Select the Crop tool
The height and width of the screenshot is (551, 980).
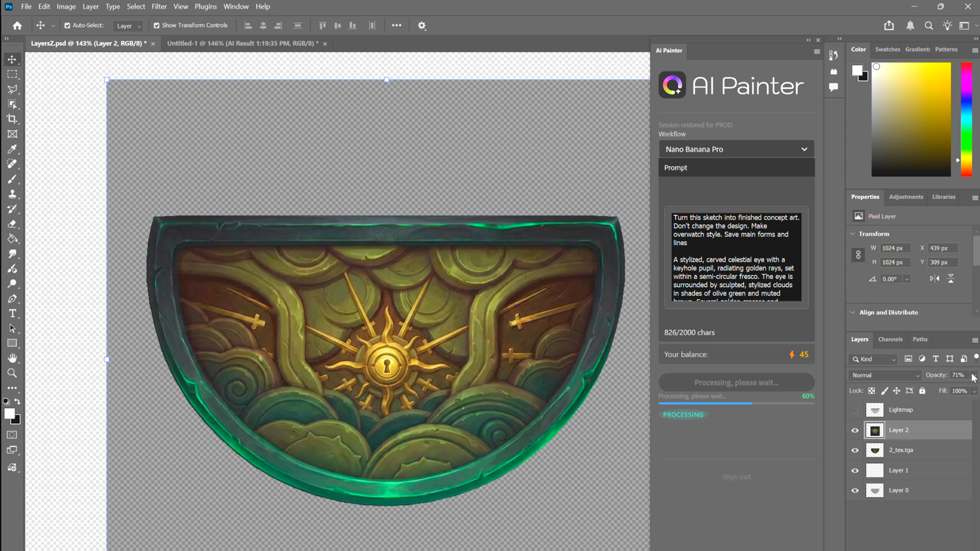click(12, 119)
